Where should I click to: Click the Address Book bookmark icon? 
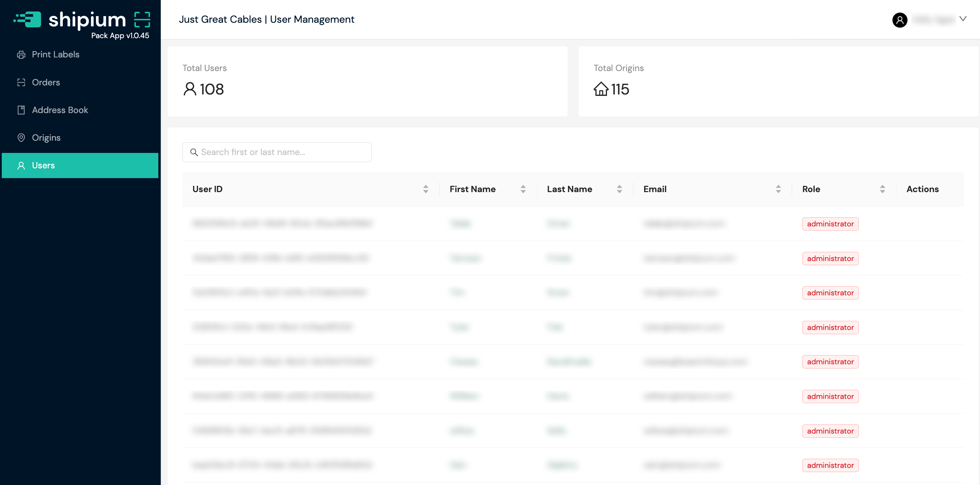[21, 110]
